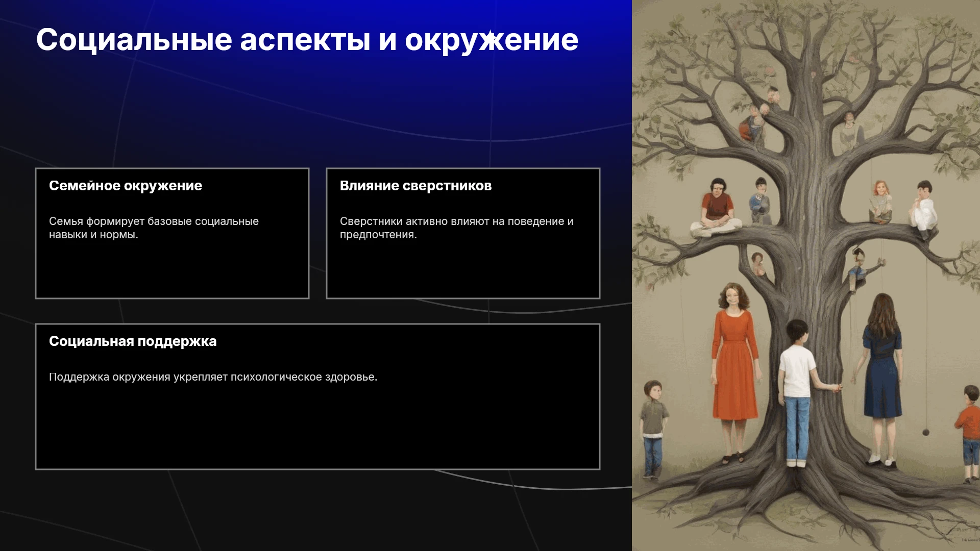The image size is (980, 551).
Task: Select the 'Семейное окружение' heading
Action: 126,186
